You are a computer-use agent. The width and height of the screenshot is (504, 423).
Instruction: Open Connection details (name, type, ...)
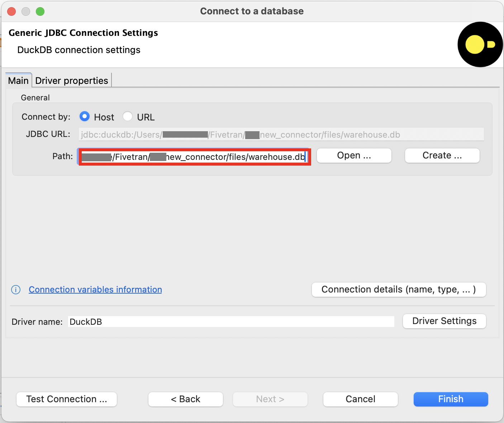[399, 290]
